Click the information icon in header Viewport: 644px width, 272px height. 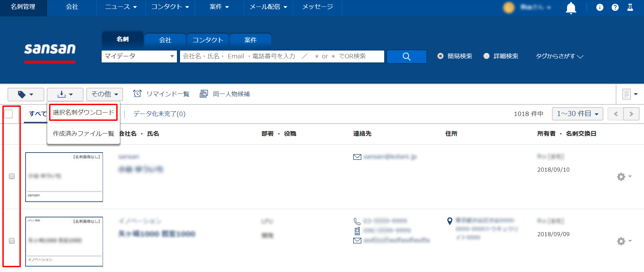click(x=599, y=8)
